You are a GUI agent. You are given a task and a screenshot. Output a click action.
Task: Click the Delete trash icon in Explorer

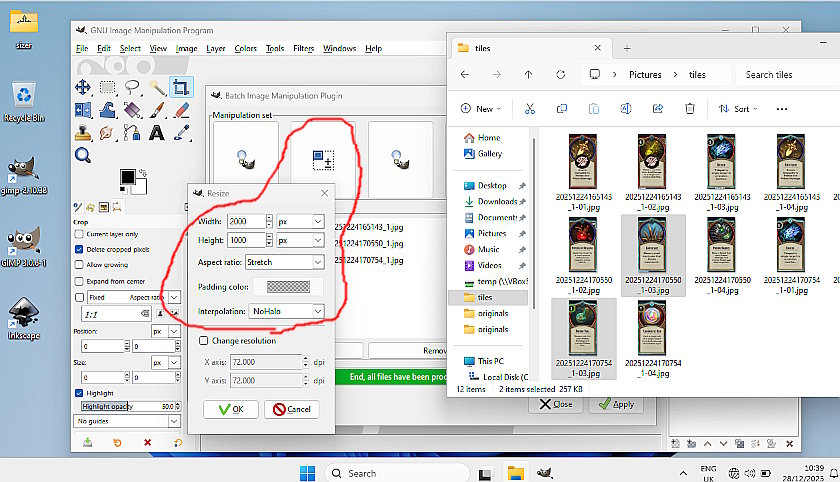click(690, 109)
